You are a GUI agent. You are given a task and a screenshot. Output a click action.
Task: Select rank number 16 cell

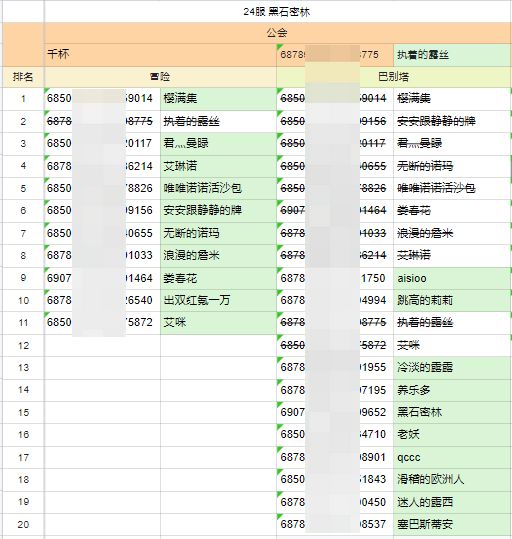(x=23, y=434)
